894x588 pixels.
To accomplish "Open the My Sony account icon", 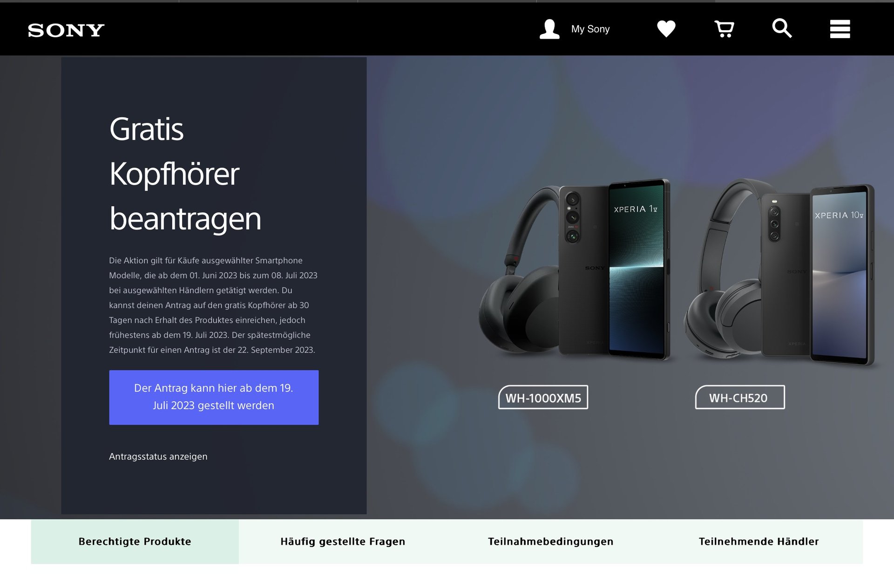I will (549, 29).
